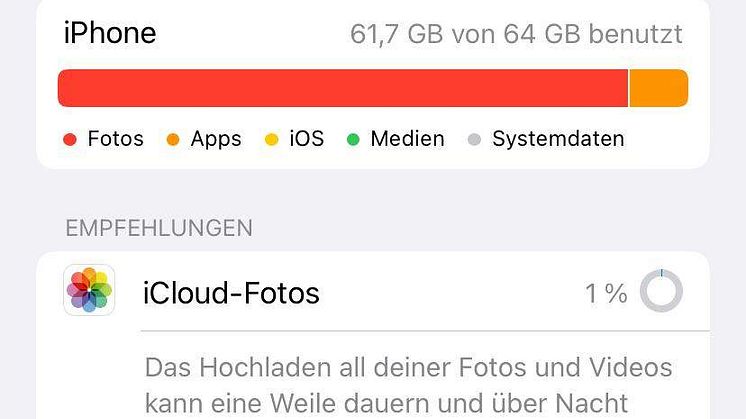The height and width of the screenshot is (419, 746).
Task: Select the red Fotos storage bar segment
Action: (342, 88)
